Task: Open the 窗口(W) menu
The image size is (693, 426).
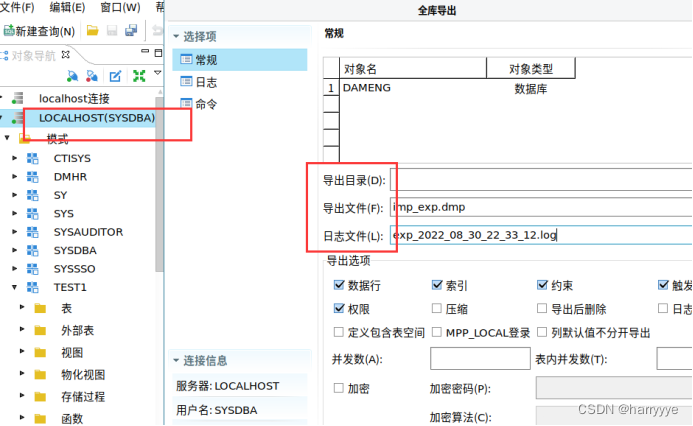Action: tap(120, 7)
